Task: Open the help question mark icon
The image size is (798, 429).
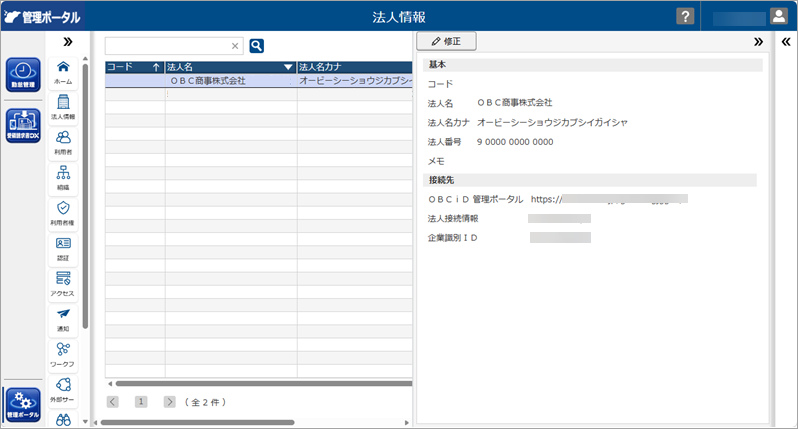Action: pos(685,16)
